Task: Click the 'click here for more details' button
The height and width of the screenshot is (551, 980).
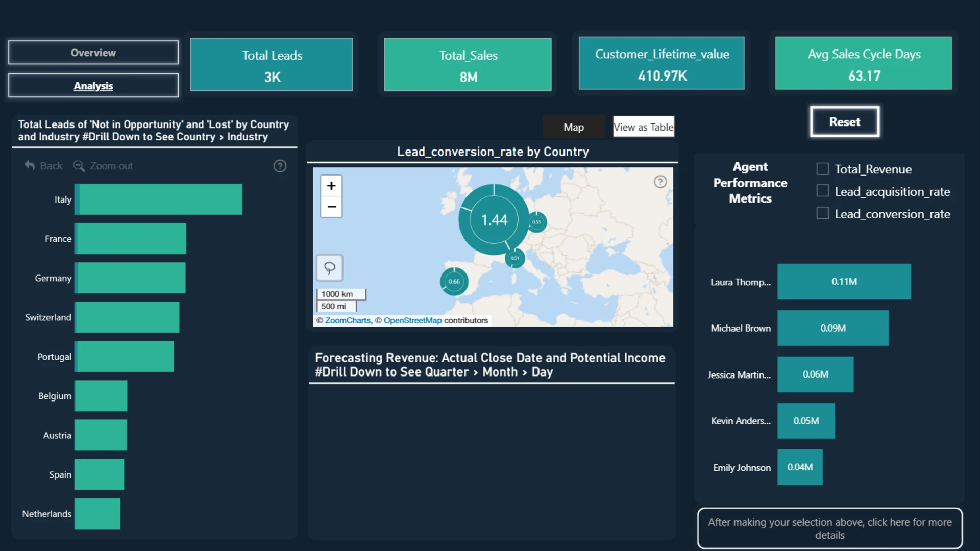Action: (x=830, y=529)
